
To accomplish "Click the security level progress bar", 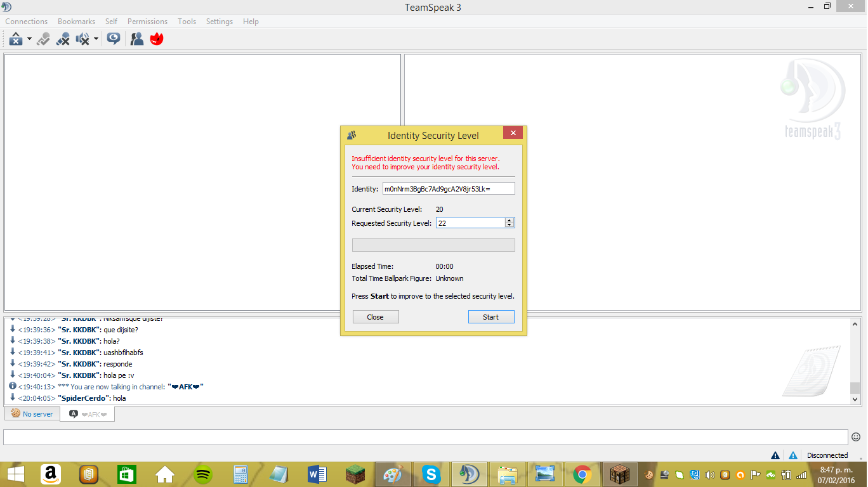I will coord(433,245).
